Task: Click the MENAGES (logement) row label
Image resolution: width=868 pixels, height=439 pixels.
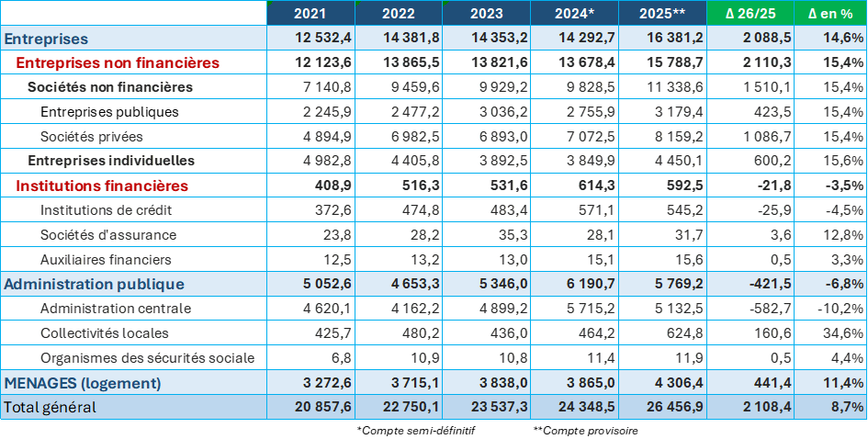Action: 83,383
